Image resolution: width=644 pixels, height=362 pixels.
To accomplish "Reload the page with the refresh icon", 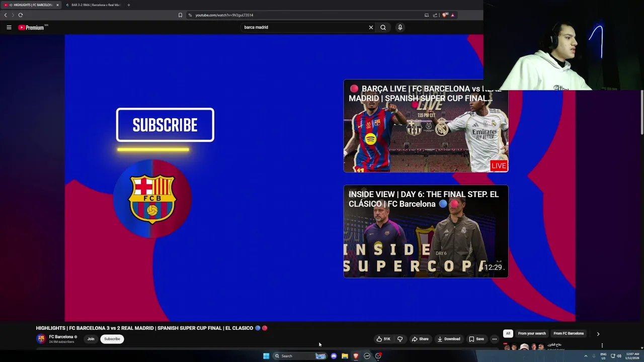I will pyautogui.click(x=21, y=15).
